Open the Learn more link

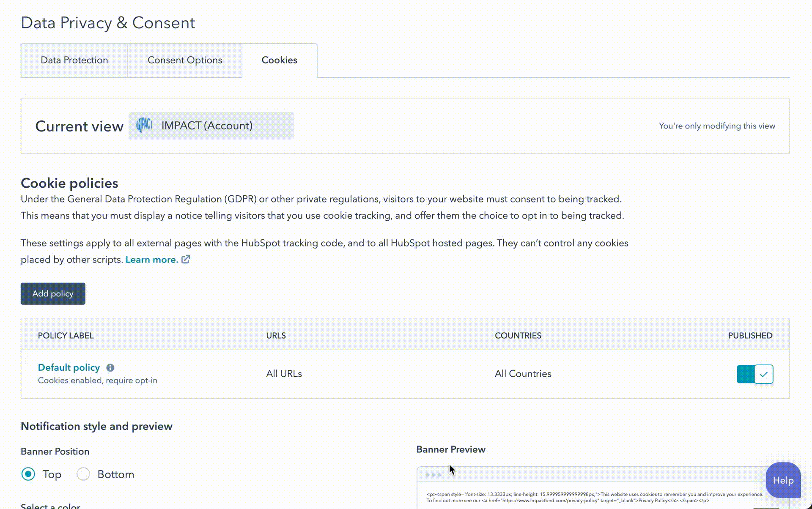tap(151, 259)
